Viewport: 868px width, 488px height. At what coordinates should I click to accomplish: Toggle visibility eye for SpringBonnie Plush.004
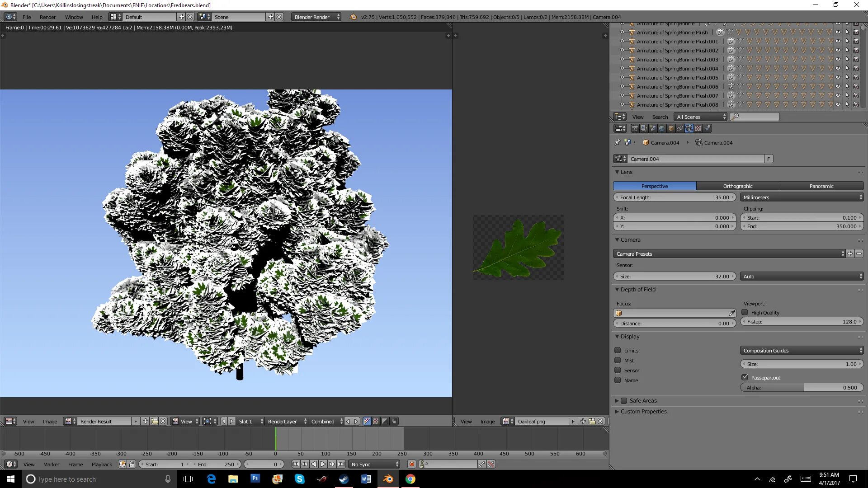tap(838, 69)
